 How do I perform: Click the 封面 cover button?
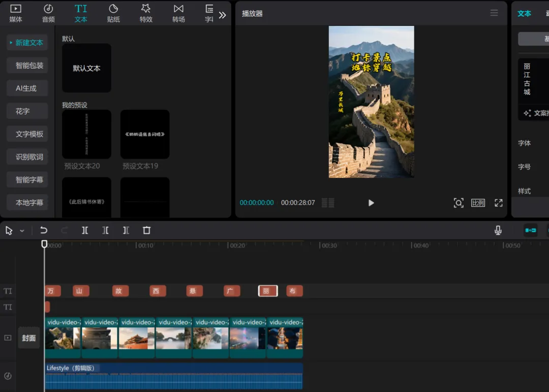coord(28,338)
